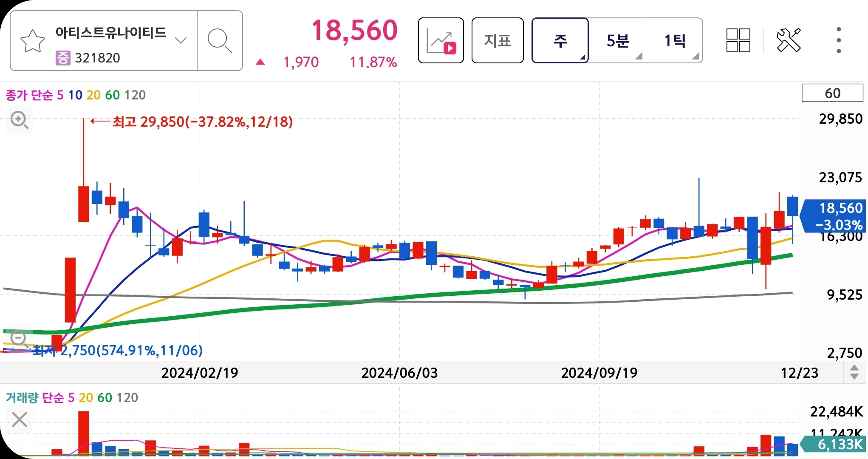Click 최저 2,750 low annotation

[x=118, y=350]
